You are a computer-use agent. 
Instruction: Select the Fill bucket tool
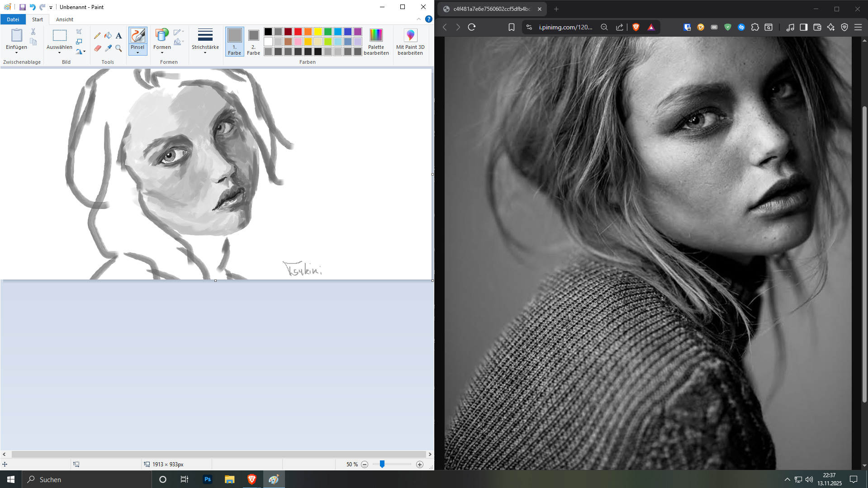108,36
